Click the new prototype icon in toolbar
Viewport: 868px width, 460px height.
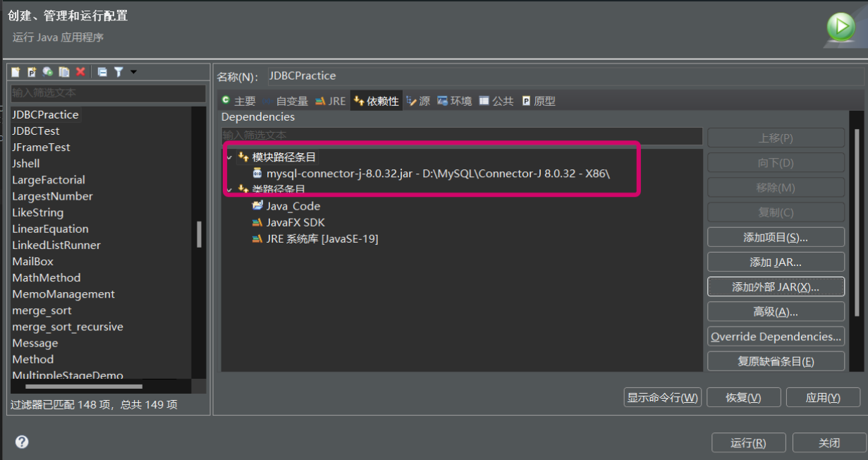[31, 72]
